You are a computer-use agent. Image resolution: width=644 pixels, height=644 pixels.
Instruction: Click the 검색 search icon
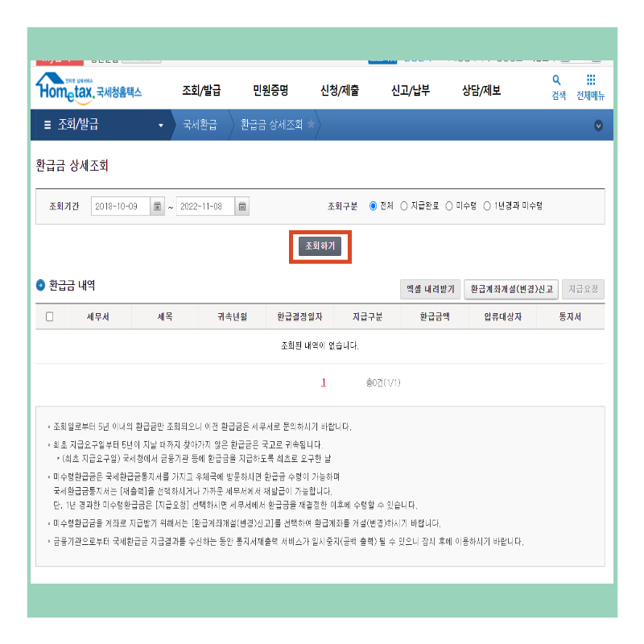pyautogui.click(x=555, y=81)
